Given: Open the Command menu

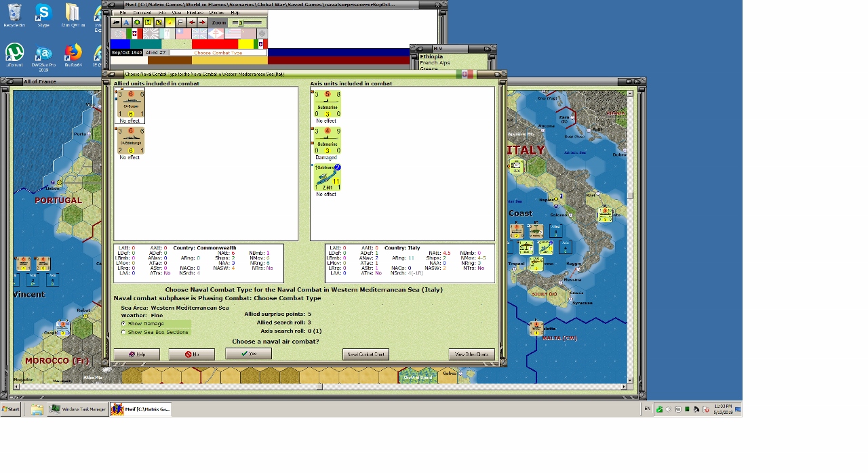Looking at the screenshot, I should [142, 13].
